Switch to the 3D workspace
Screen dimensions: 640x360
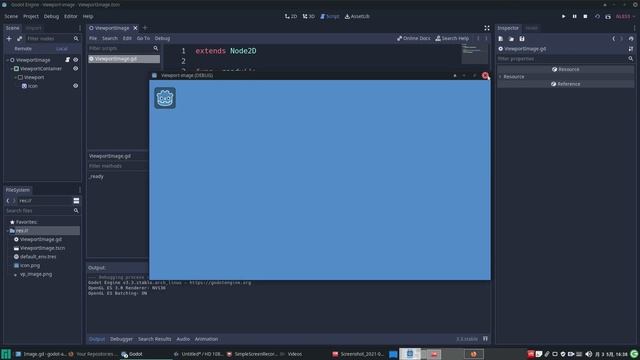pyautogui.click(x=309, y=16)
